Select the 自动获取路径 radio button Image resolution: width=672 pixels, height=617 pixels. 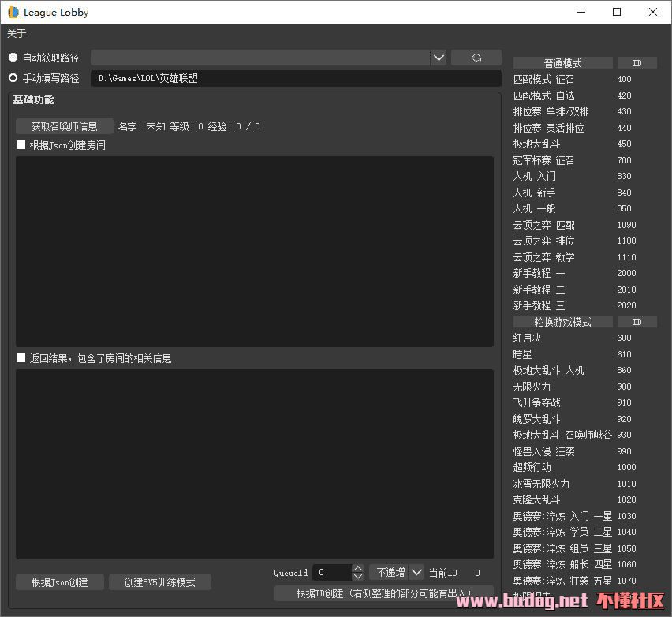pos(13,57)
